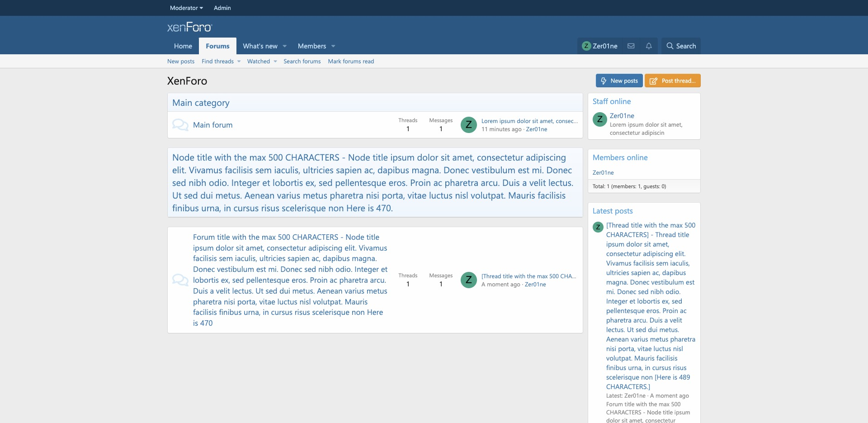Click the avatar in Latest posts widget
Viewport: 868px width, 423px height.
(598, 227)
